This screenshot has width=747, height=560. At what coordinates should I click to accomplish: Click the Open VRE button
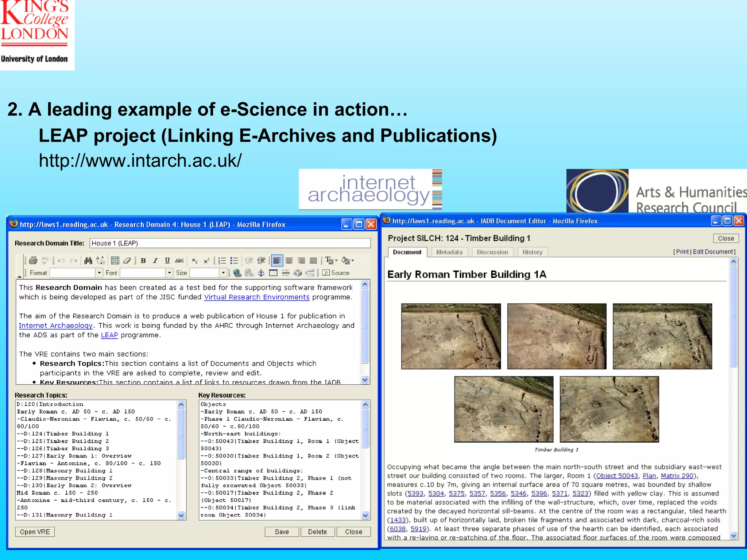pos(35,532)
